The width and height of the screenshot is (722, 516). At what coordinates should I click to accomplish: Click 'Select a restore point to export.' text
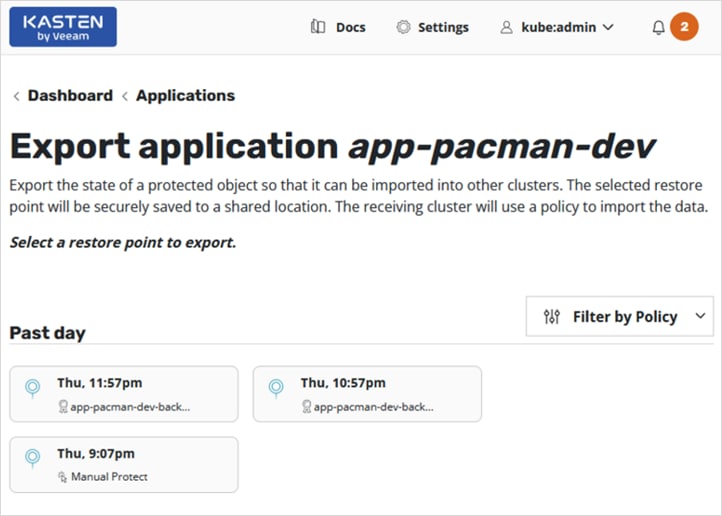tap(123, 242)
